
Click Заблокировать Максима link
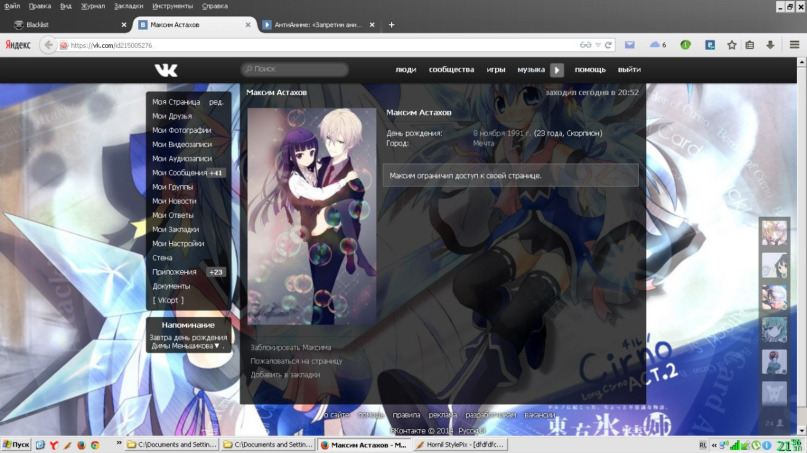[291, 347]
